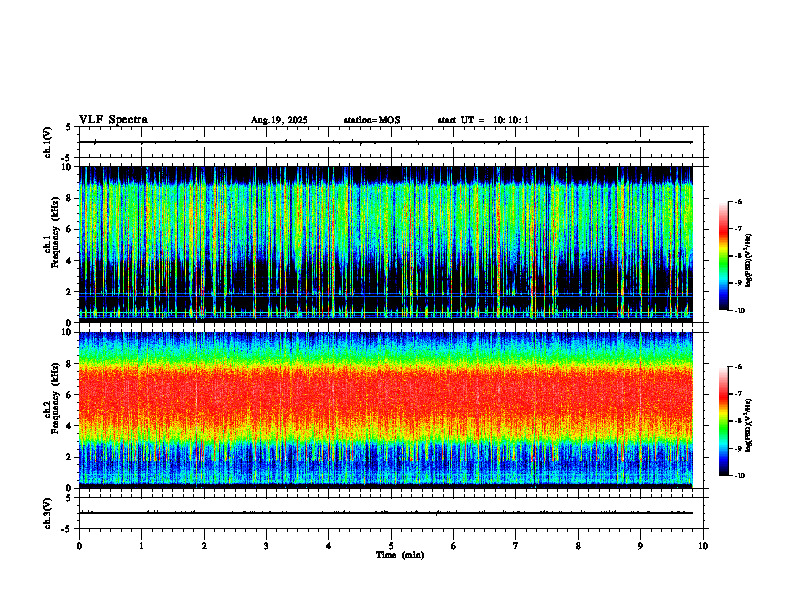Click the ch.2 spectrogram colorbar
This screenshot has width=792, height=612.
tap(723, 421)
